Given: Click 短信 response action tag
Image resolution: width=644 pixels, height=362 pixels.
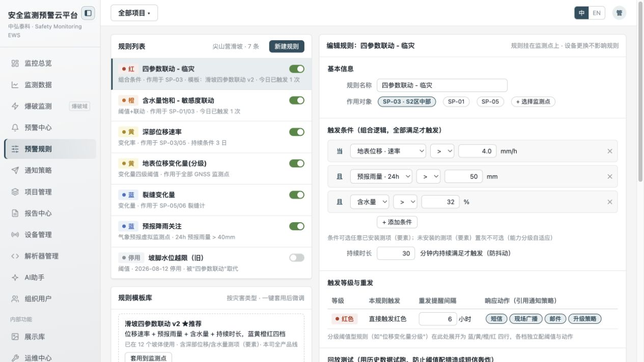Looking at the screenshot, I should point(497,319).
